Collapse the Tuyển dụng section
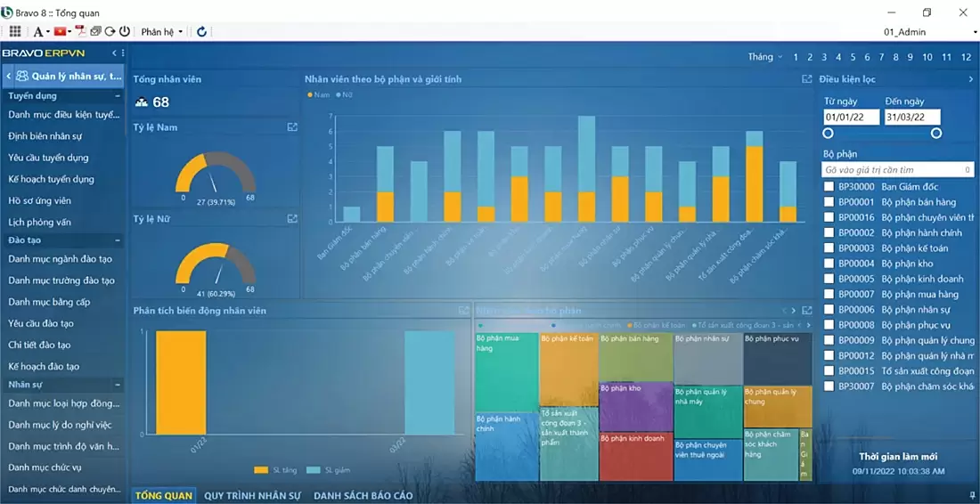980x504 pixels. 118,95
